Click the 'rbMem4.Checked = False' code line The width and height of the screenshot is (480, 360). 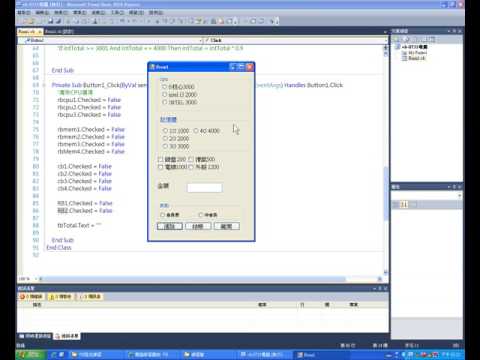(x=91, y=152)
